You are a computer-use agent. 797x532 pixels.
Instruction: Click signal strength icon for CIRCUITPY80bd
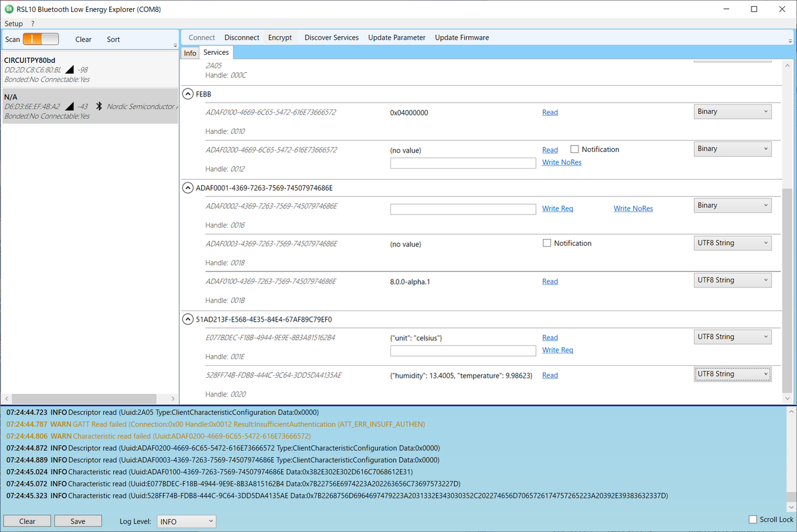tap(69, 70)
